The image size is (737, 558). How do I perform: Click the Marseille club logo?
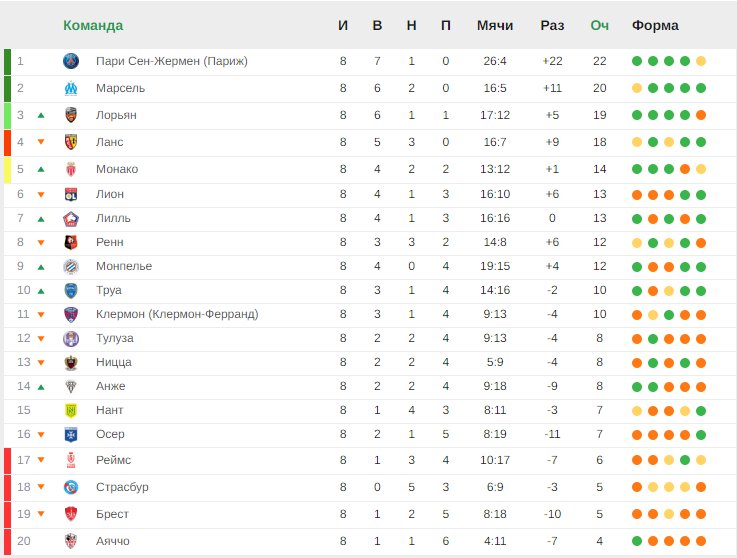70,88
